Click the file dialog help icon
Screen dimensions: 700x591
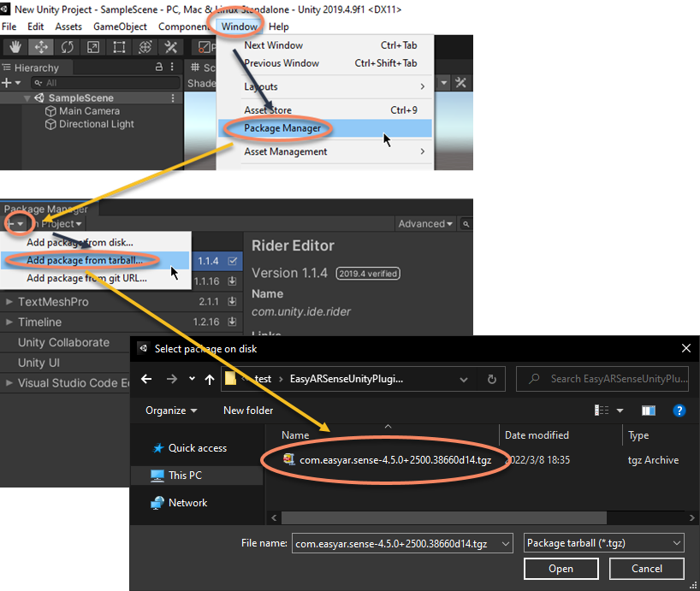679,411
